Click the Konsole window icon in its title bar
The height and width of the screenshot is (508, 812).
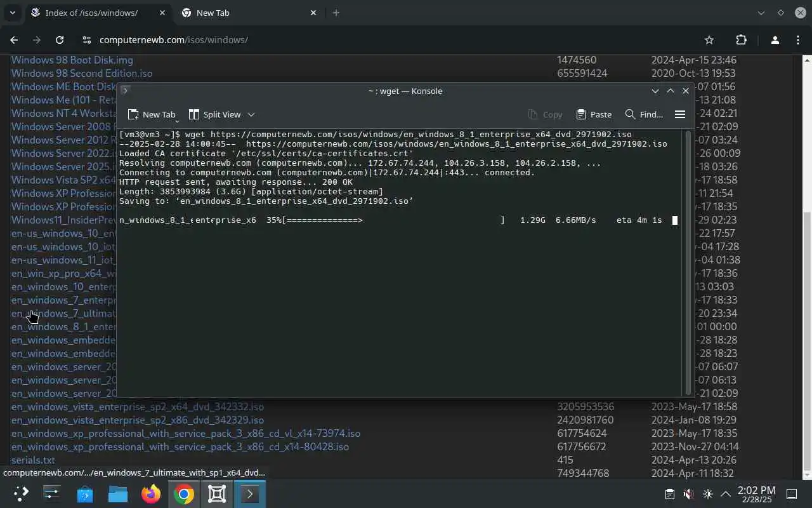[125, 91]
